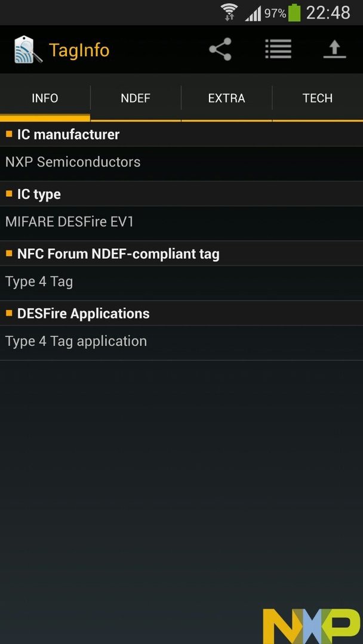
Task: Switch to the INFO tab
Action: [x=45, y=98]
